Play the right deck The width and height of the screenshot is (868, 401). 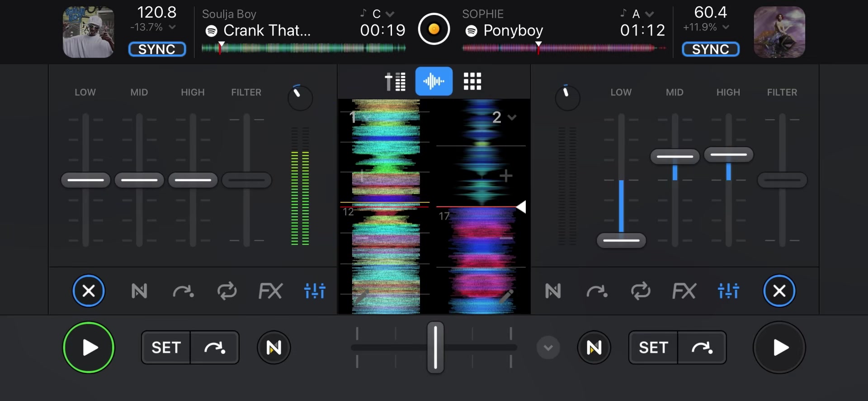coord(779,348)
